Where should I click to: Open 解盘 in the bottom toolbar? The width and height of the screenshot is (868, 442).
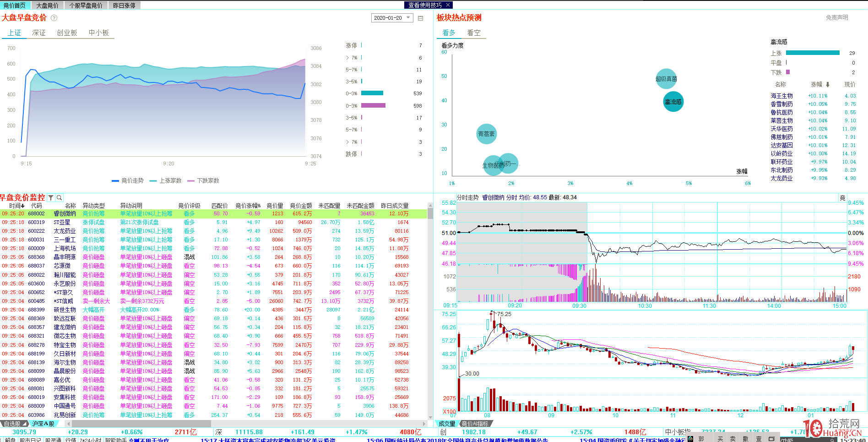tap(10, 439)
